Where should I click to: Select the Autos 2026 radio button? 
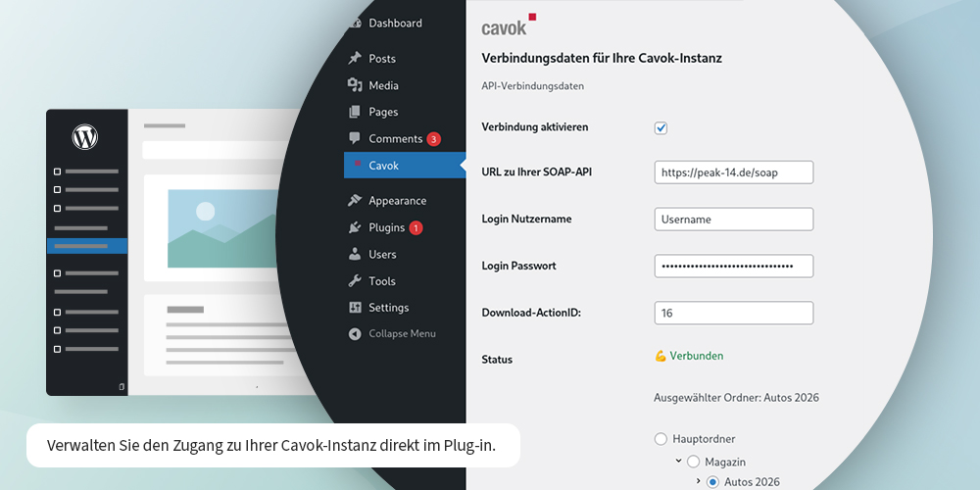point(712,482)
